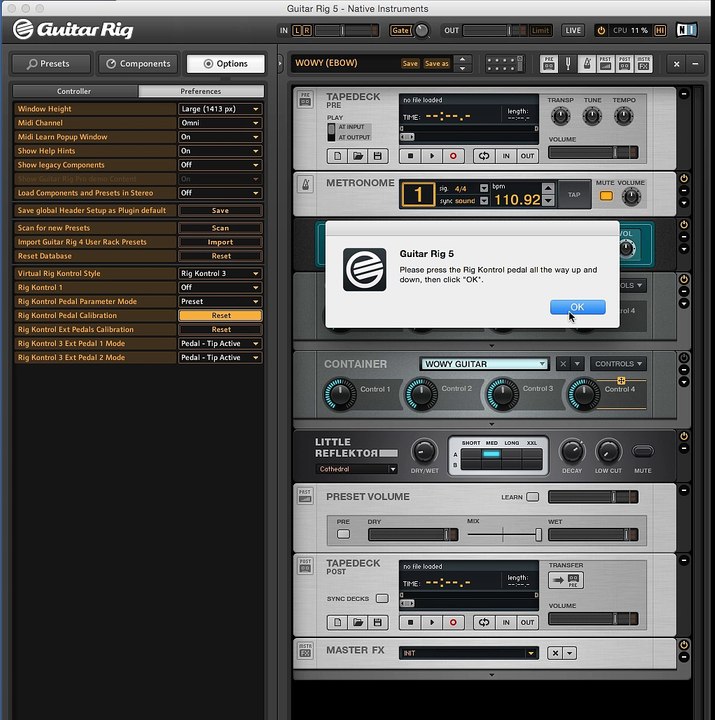This screenshot has width=715, height=720.
Task: Increase the Metronome bpm with up arrow
Action: click(547, 188)
